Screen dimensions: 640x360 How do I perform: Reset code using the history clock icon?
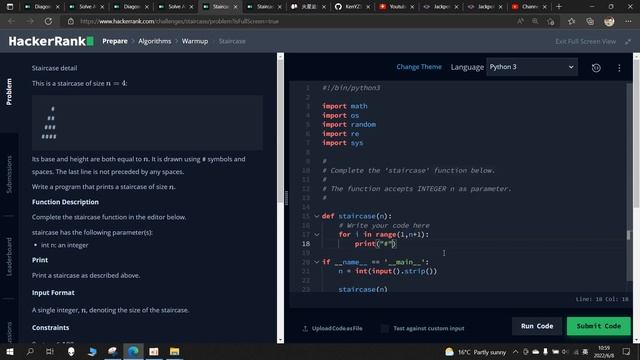[596, 68]
